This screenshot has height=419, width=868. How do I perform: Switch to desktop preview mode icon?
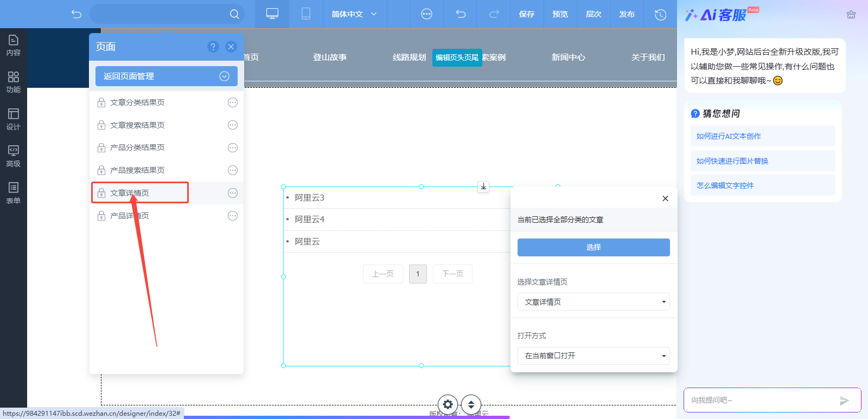coord(272,14)
